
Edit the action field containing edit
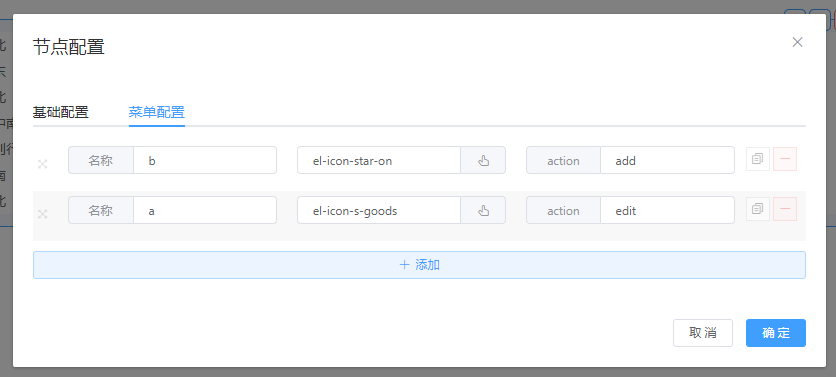click(668, 210)
